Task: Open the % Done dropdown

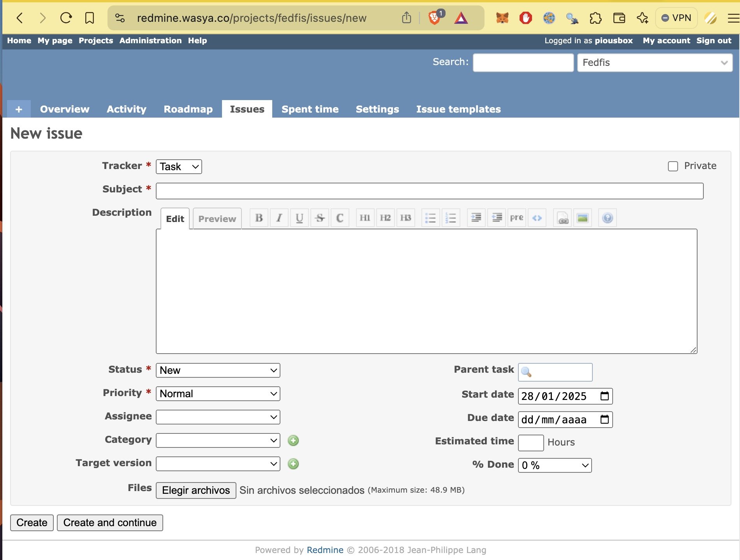Action: [555, 465]
